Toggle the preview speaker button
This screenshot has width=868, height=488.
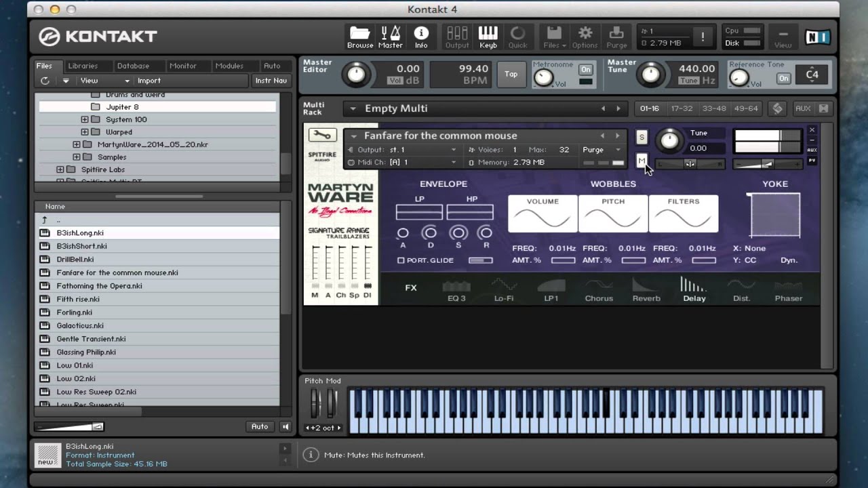point(285,426)
